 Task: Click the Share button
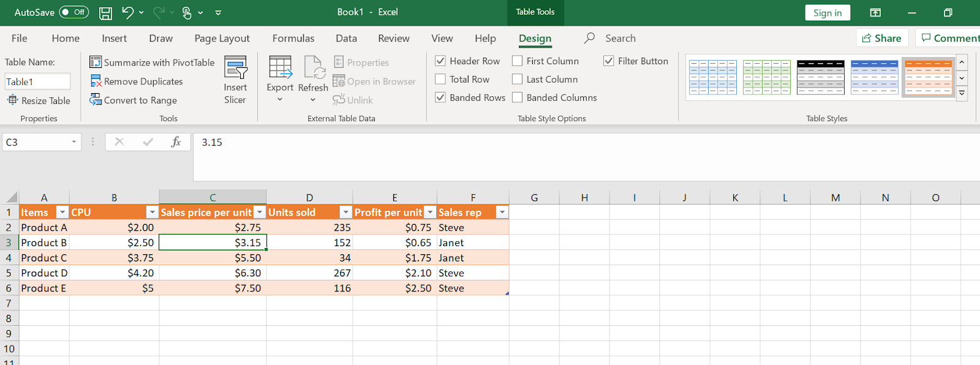[881, 38]
